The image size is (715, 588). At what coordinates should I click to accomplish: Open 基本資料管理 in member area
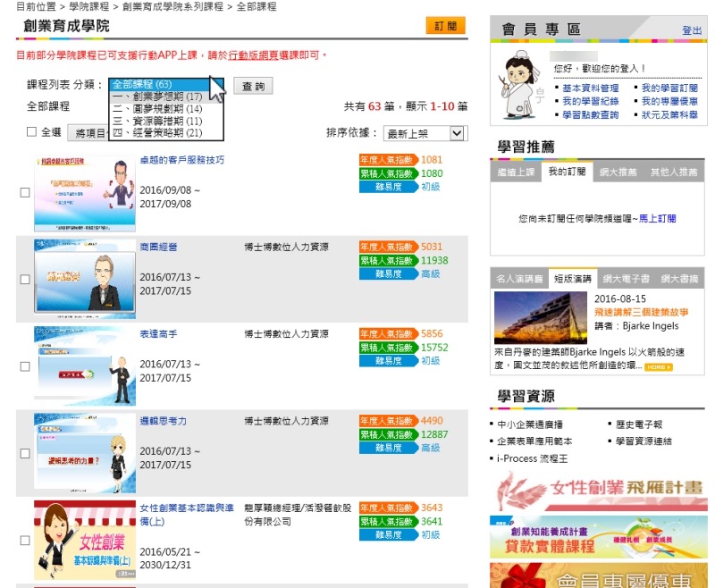click(x=591, y=88)
